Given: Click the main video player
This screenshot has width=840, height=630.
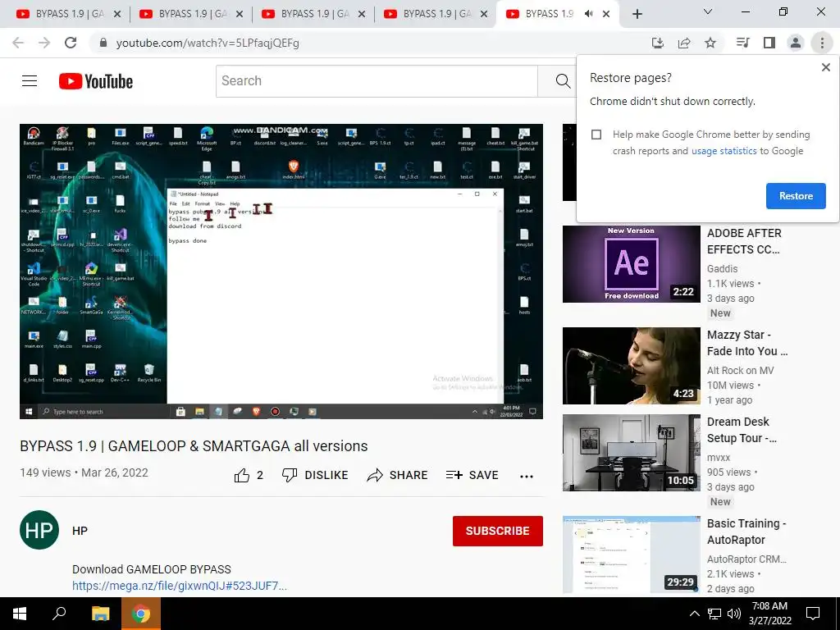Looking at the screenshot, I should tap(281, 272).
